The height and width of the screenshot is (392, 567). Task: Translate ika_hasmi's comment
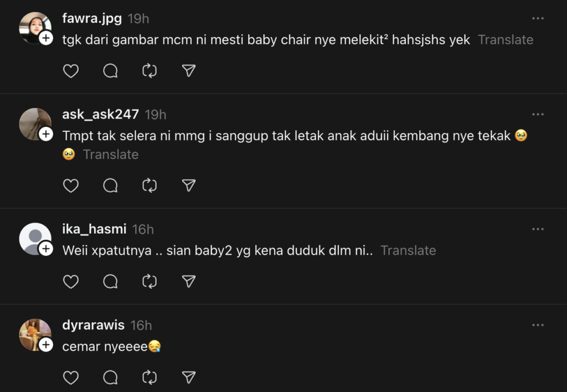click(408, 250)
